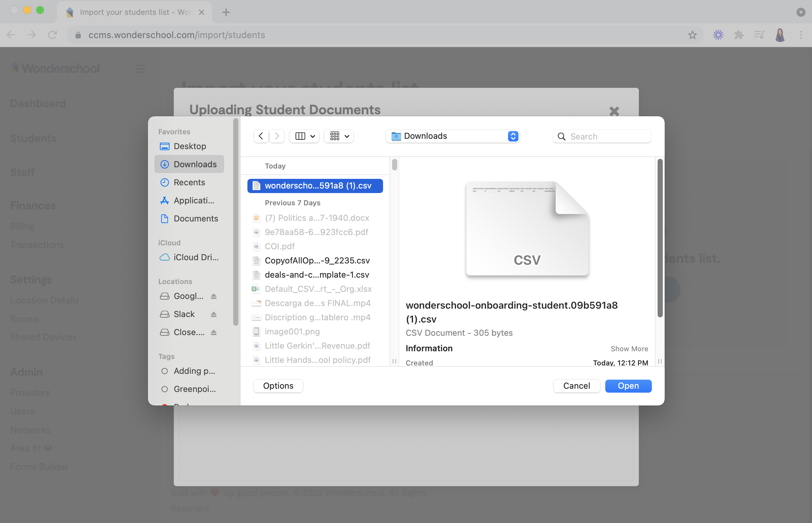Viewport: 812px width, 523px height.
Task: Open the Extensions puzzle icon
Action: [739, 35]
